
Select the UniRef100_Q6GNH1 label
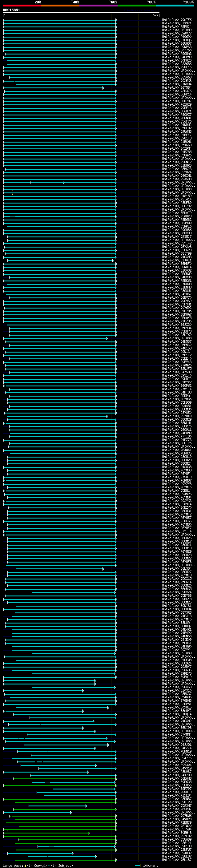177,118
